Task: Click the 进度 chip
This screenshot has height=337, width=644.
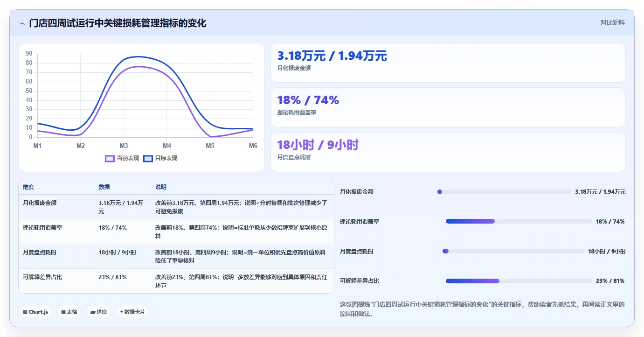Action: pyautogui.click(x=98, y=312)
